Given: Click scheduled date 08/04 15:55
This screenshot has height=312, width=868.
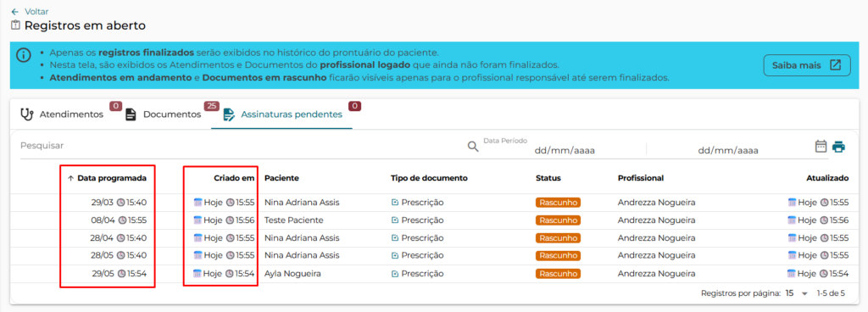Looking at the screenshot, I should 119,220.
